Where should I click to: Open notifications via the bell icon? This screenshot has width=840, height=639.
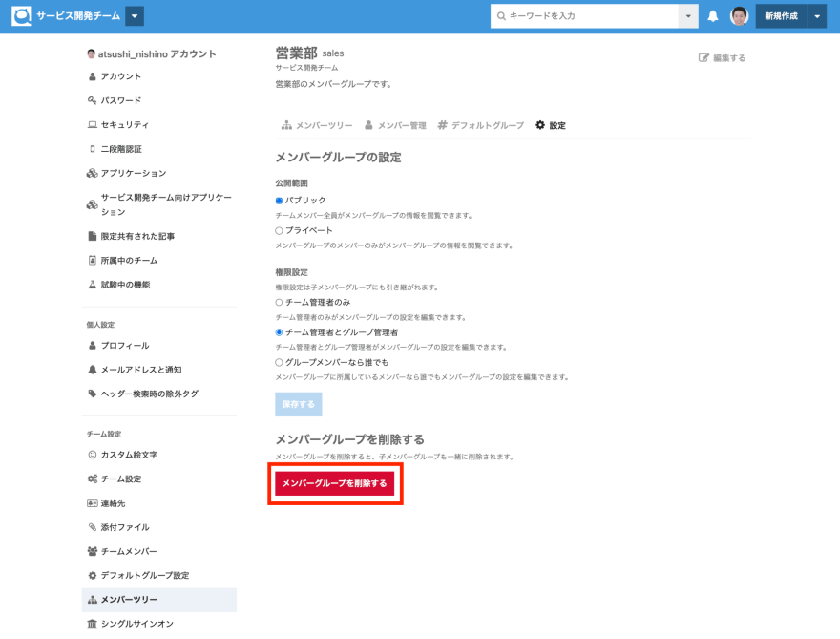point(712,16)
